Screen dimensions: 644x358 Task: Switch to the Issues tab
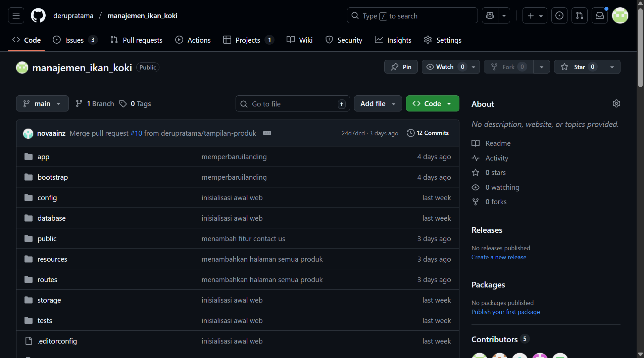(x=75, y=40)
